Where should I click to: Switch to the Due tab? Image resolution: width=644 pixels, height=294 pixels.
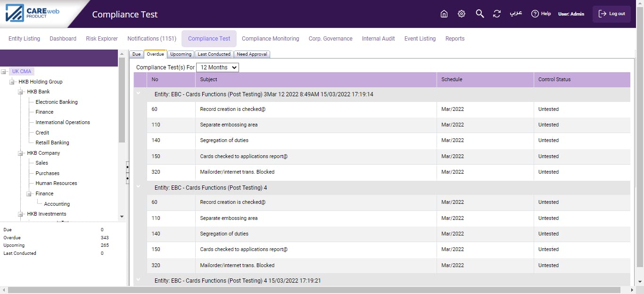pyautogui.click(x=136, y=54)
